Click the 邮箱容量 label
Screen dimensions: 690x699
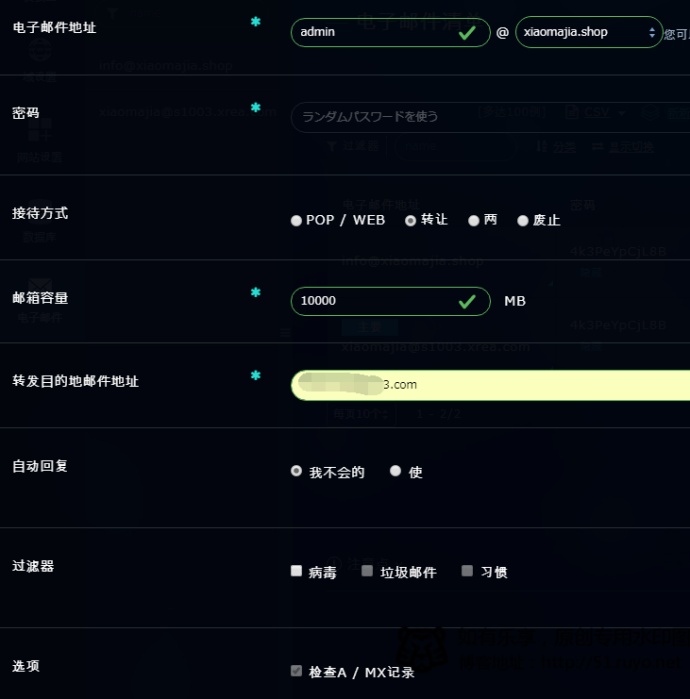pyautogui.click(x=40, y=298)
